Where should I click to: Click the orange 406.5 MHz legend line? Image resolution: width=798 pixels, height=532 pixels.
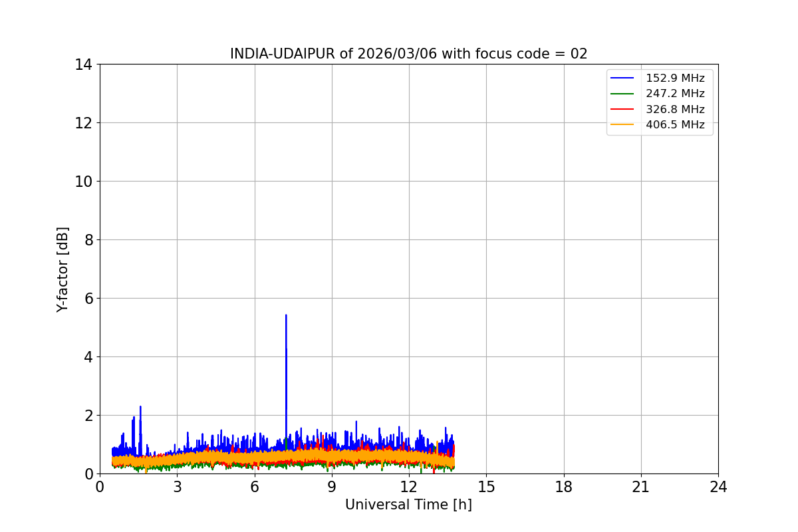(x=624, y=124)
